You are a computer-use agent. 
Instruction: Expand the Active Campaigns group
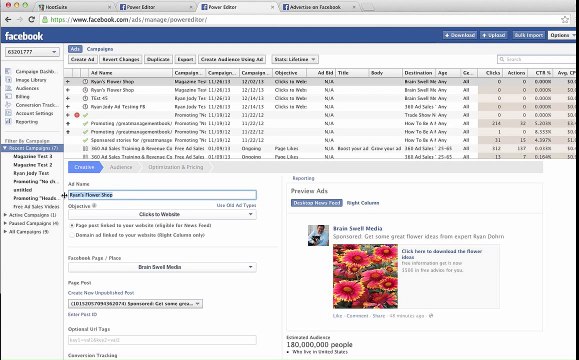tap(5, 215)
